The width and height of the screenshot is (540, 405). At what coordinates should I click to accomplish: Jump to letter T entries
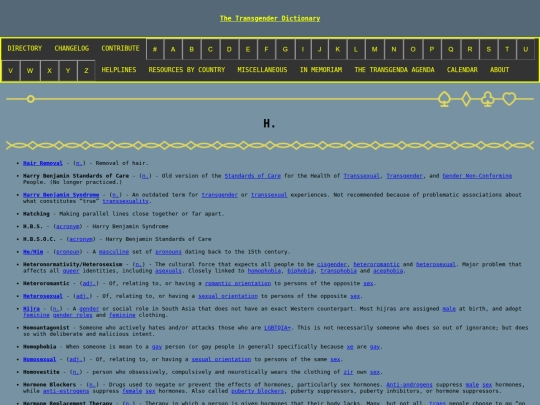pos(507,49)
